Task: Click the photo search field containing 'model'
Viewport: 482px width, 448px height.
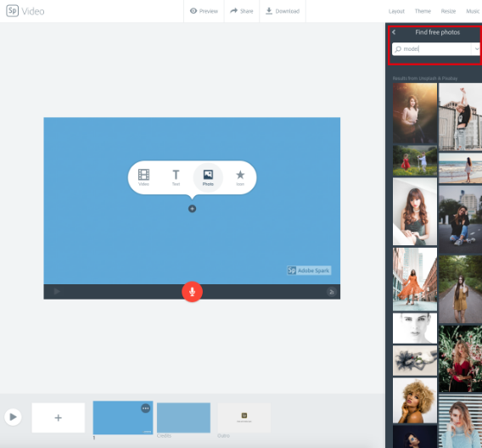Action: click(432, 49)
